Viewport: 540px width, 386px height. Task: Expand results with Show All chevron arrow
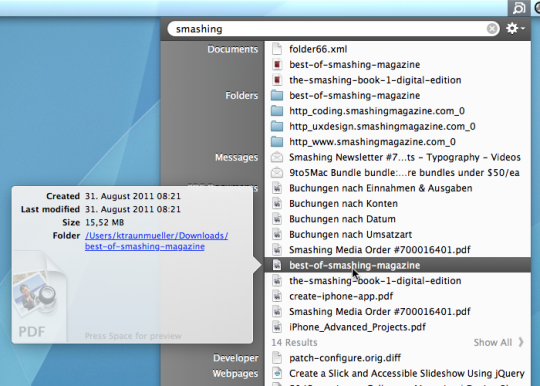tap(521, 342)
